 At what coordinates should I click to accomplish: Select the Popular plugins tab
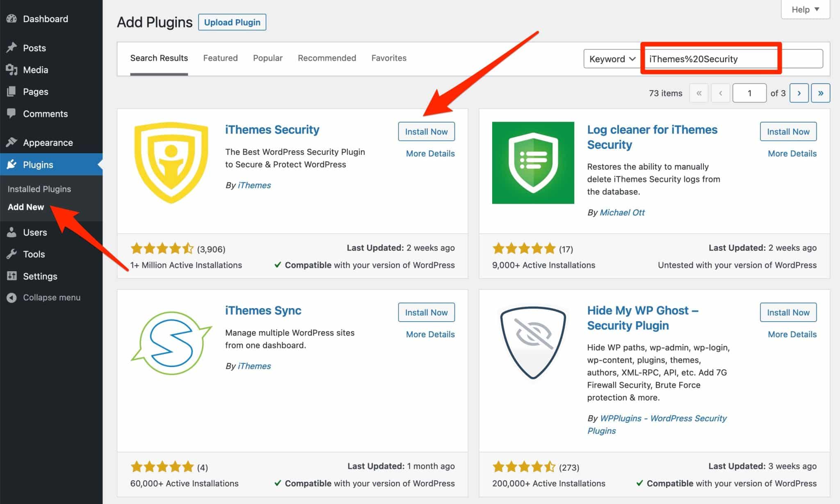click(267, 58)
